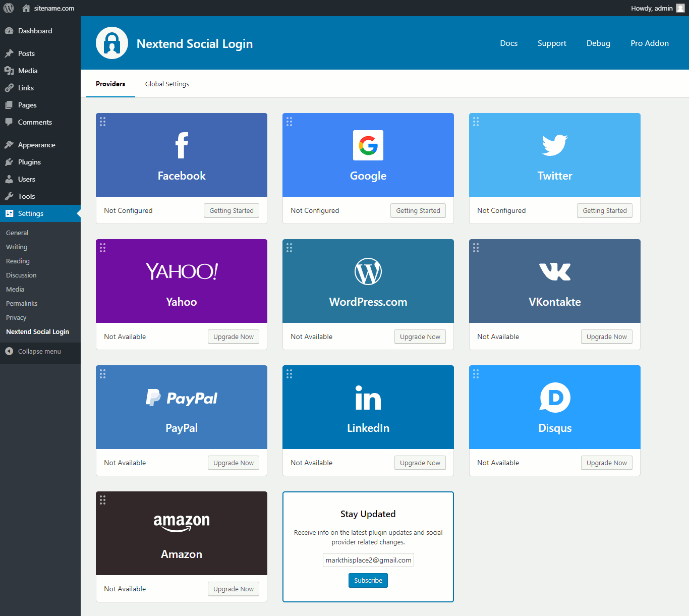Viewport: 689px width, 616px height.
Task: Click the drag handle on Yahoo card
Action: pos(103,248)
